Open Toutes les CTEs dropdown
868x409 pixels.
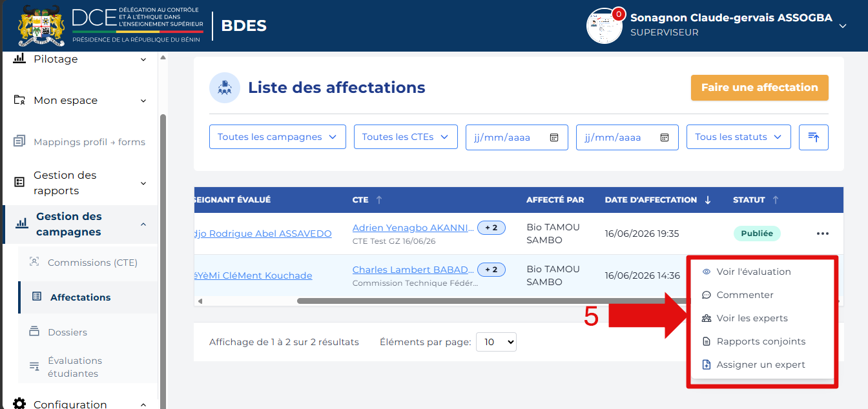406,137
